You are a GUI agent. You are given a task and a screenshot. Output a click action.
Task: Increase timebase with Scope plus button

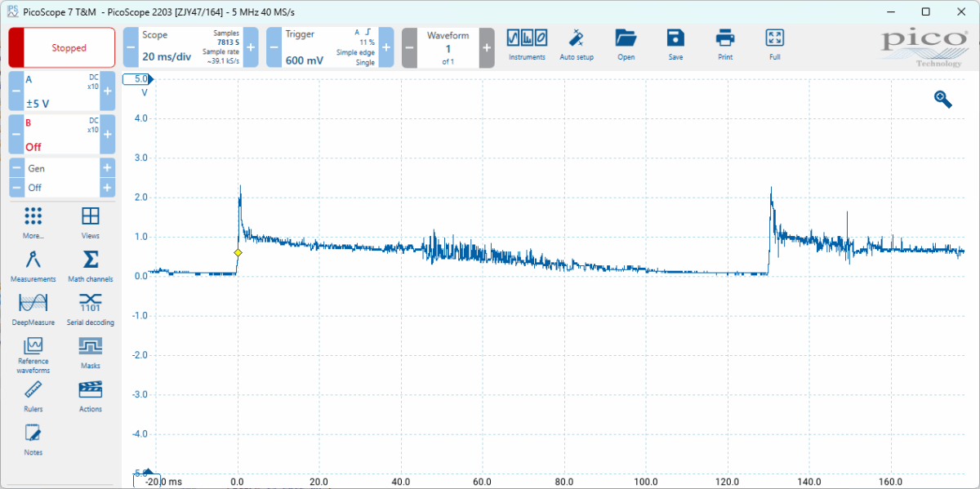tap(251, 48)
